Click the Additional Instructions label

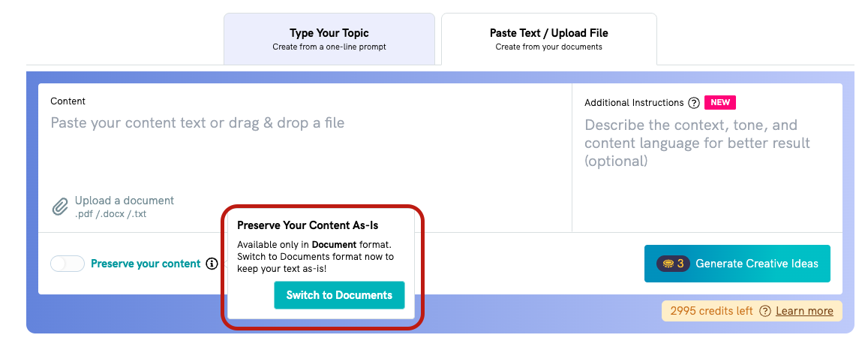[634, 102]
